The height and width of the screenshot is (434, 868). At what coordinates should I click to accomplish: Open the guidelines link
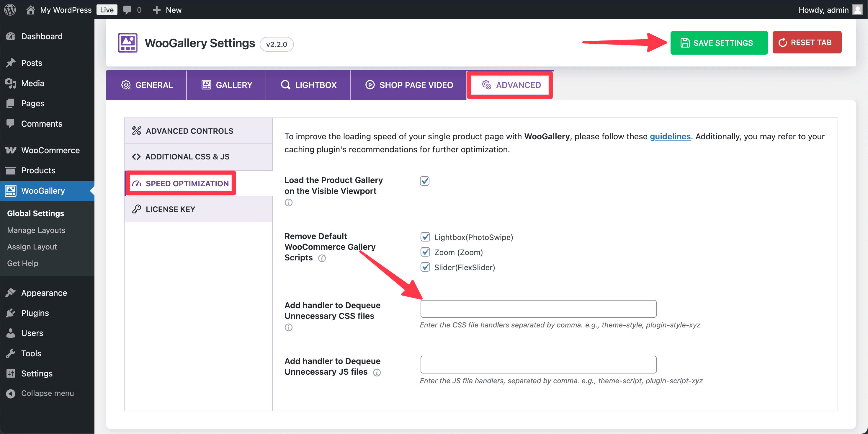tap(670, 136)
